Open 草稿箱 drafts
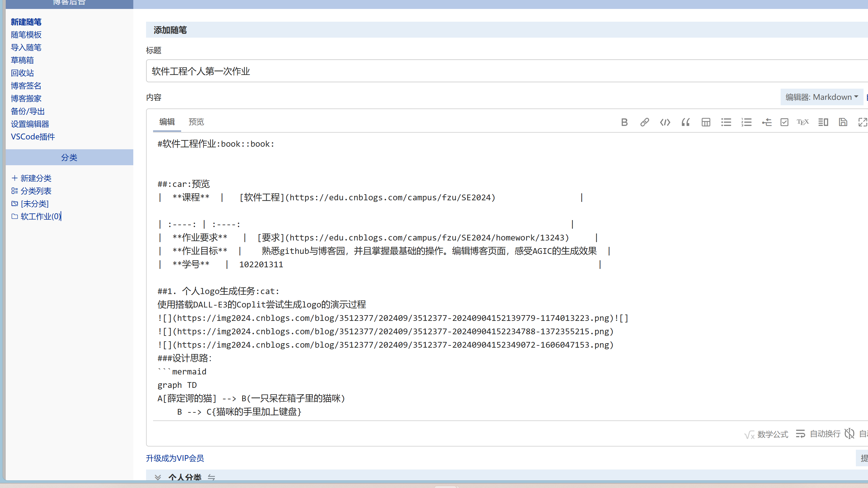Image resolution: width=868 pixels, height=488 pixels. tap(22, 60)
